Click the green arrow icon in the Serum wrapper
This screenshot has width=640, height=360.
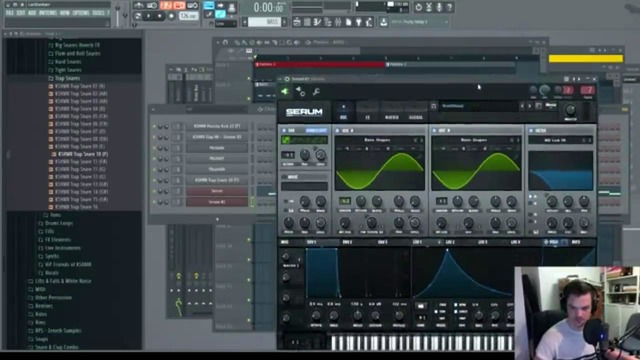click(285, 92)
